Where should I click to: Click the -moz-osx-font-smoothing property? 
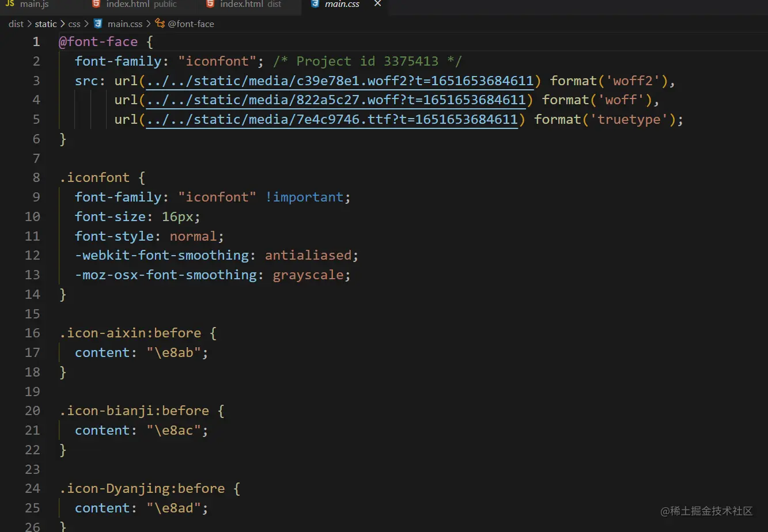pyautogui.click(x=166, y=275)
